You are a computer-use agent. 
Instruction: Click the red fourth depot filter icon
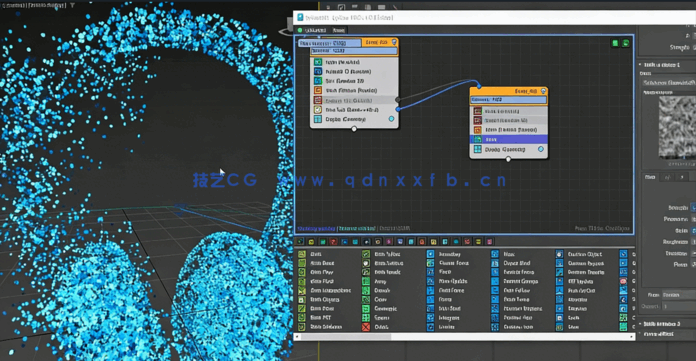tap(334, 242)
